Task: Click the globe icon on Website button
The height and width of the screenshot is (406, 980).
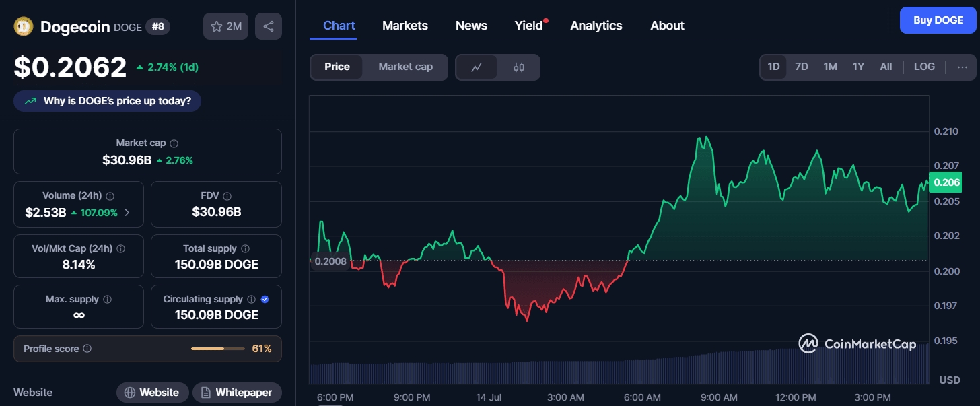Action: click(130, 393)
